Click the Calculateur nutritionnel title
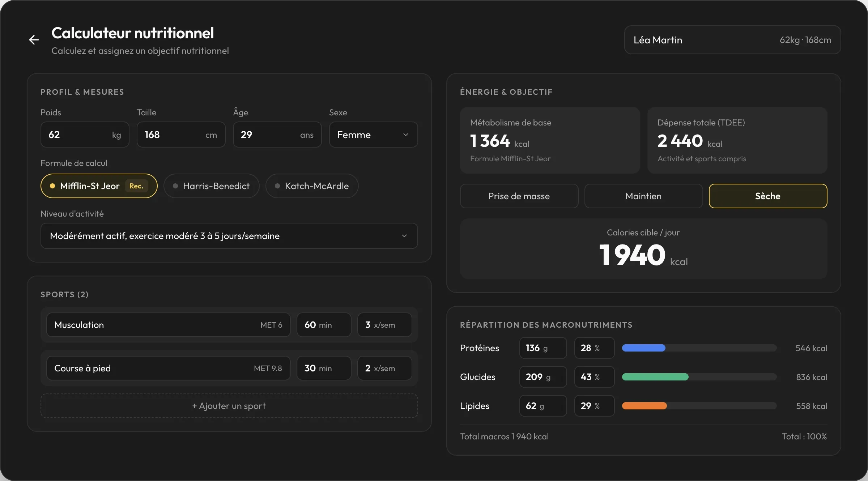This screenshot has width=868, height=481. (133, 33)
